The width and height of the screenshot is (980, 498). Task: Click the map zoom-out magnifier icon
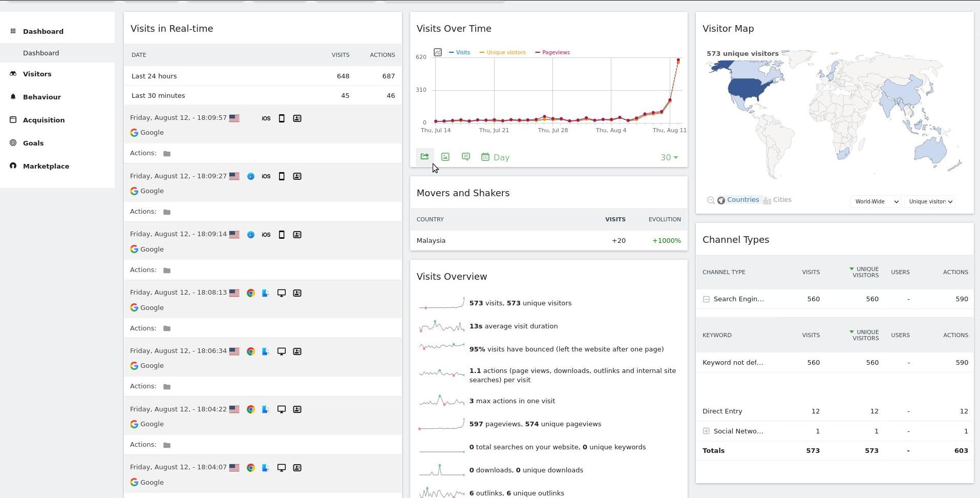(711, 200)
